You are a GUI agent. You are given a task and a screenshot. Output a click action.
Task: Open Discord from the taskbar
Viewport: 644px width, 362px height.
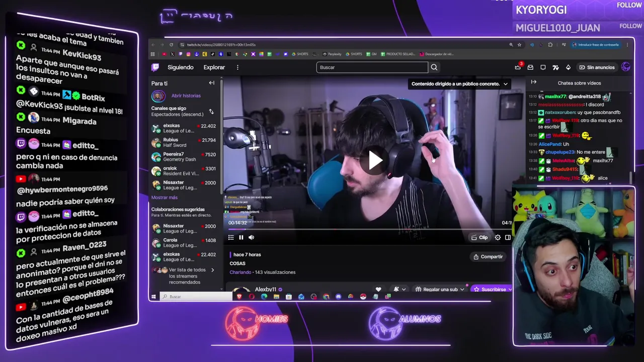click(338, 297)
